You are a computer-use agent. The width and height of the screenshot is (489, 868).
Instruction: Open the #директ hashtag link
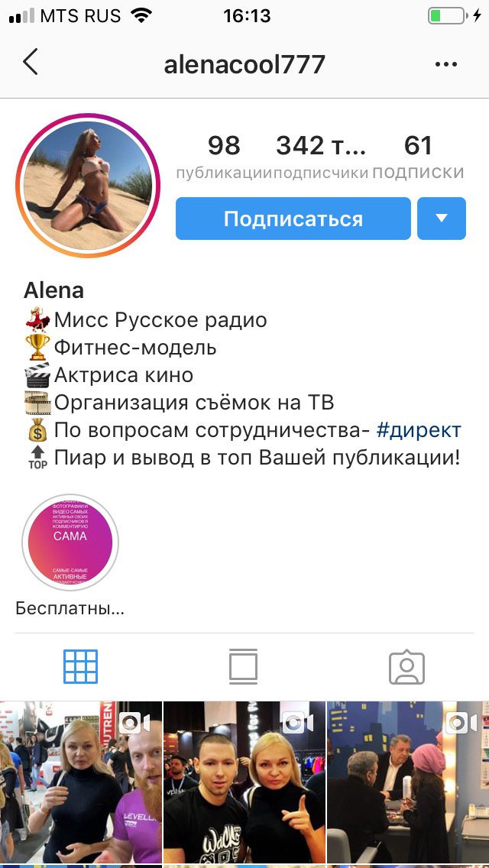point(419,430)
